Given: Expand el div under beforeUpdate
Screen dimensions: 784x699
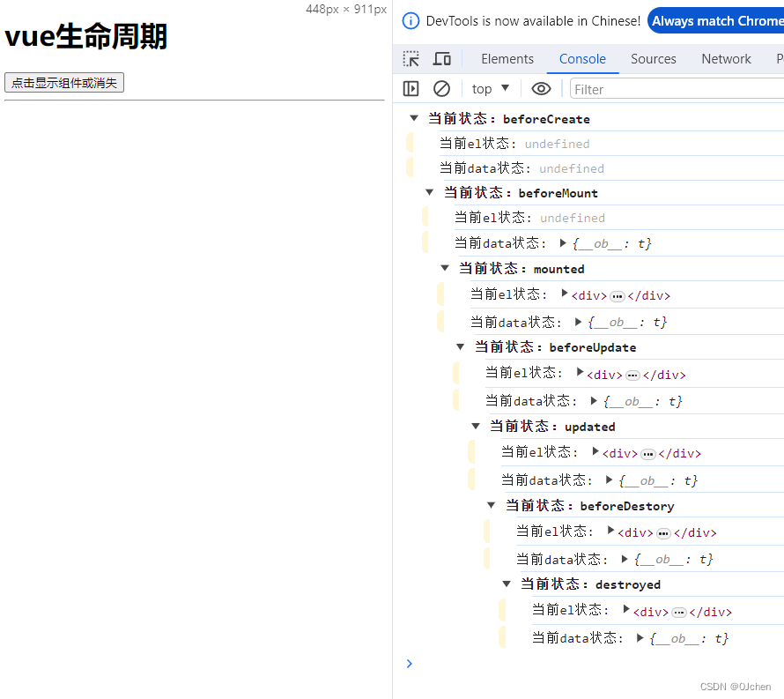Looking at the screenshot, I should (580, 372).
